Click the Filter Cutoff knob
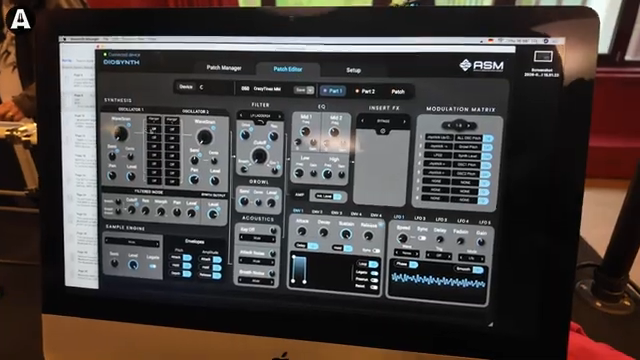This screenshot has width=640, height=360. (259, 156)
